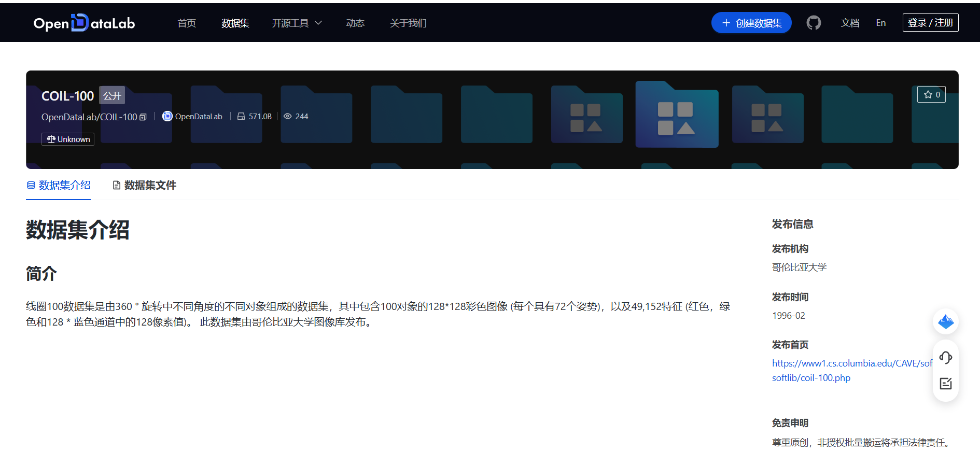
Task: Click the star favorite button with 0
Action: 931,94
